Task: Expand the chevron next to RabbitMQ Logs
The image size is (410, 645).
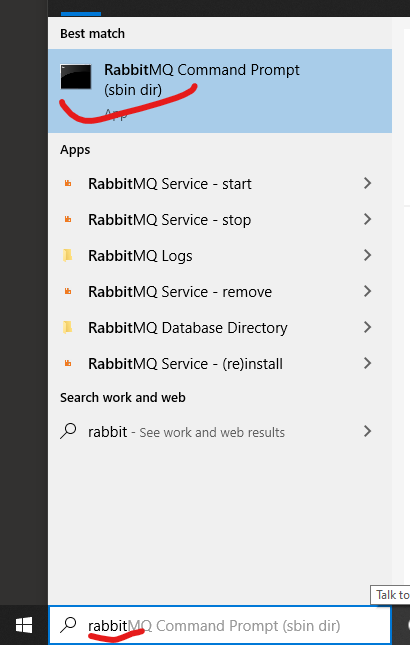Action: click(x=368, y=255)
